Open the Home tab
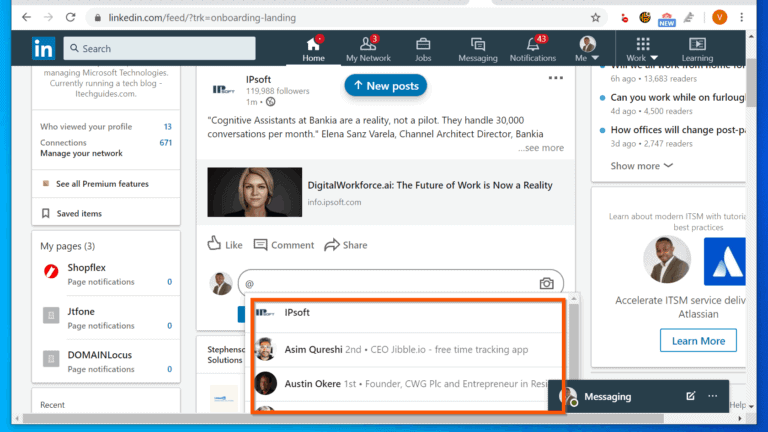768x432 pixels. coord(313,49)
